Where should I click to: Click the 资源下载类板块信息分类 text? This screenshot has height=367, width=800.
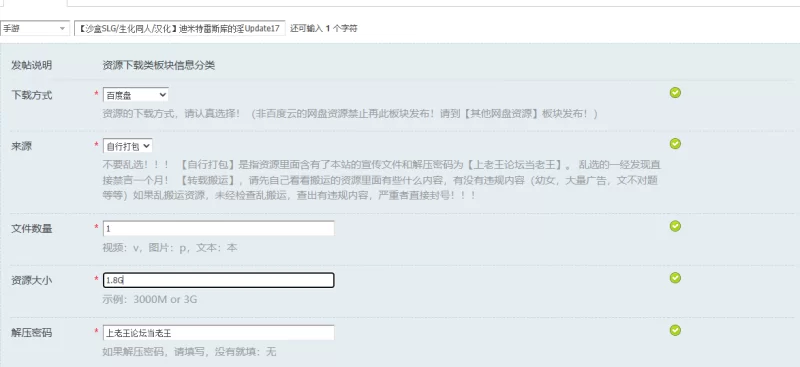tap(159, 65)
